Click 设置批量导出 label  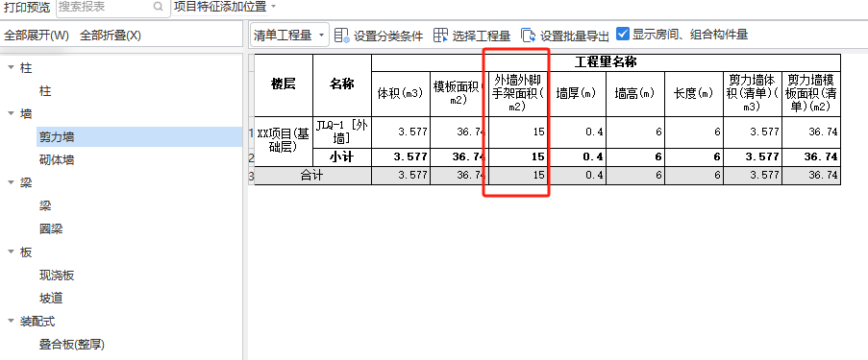click(x=575, y=36)
